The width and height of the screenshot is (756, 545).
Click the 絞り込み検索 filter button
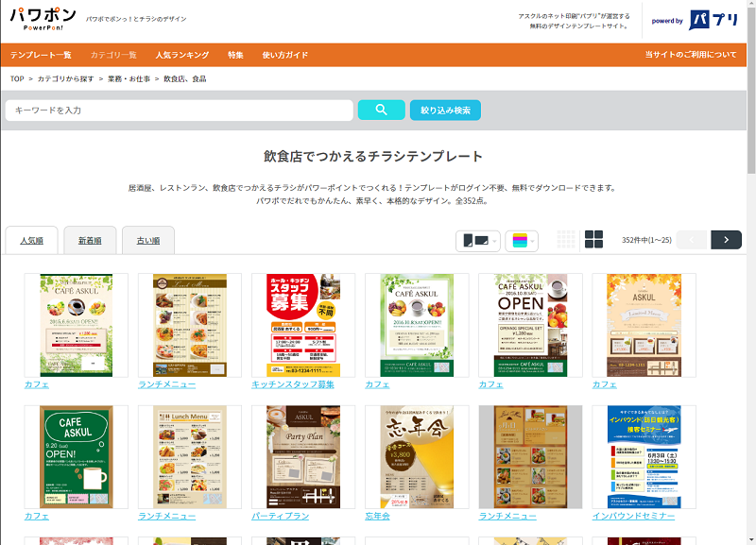pyautogui.click(x=445, y=111)
